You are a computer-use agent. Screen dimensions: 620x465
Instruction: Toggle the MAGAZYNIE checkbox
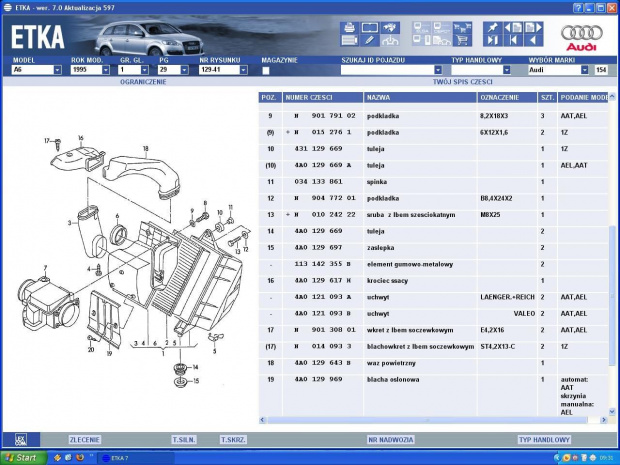pos(266,70)
